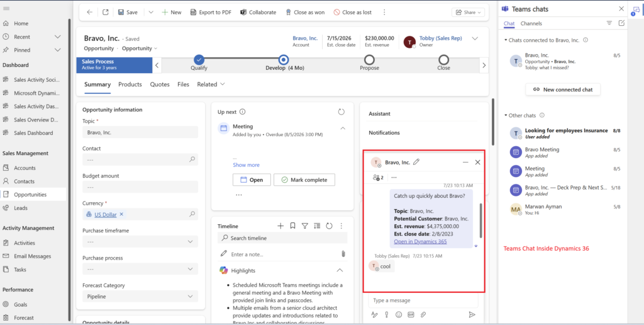
Task: Open Forecast in the sidebar
Action: click(24, 317)
